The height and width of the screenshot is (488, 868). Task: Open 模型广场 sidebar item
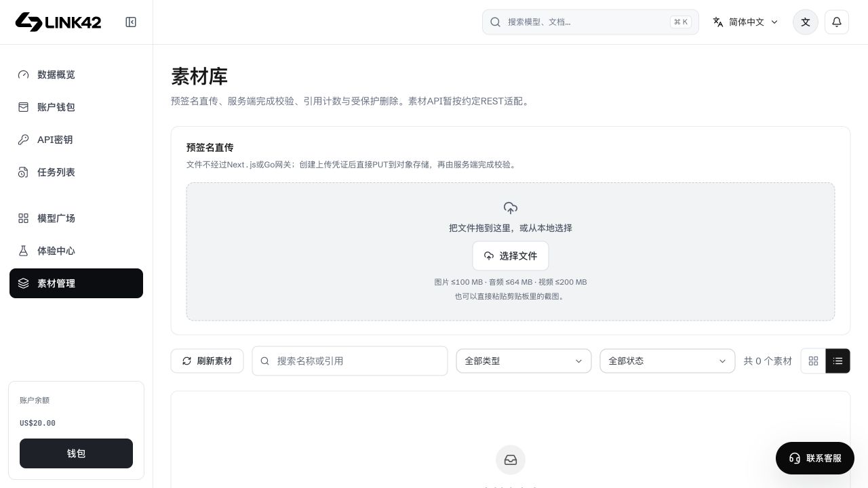point(76,218)
